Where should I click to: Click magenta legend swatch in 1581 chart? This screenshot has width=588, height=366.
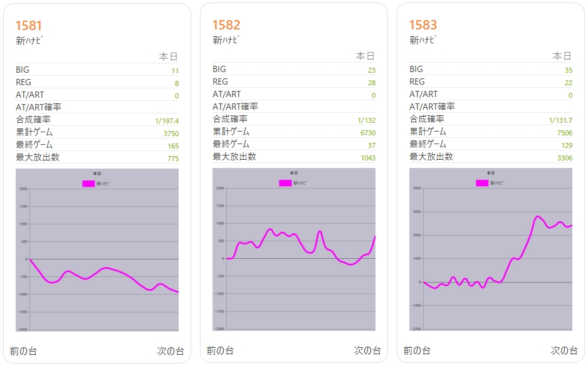tap(88, 184)
